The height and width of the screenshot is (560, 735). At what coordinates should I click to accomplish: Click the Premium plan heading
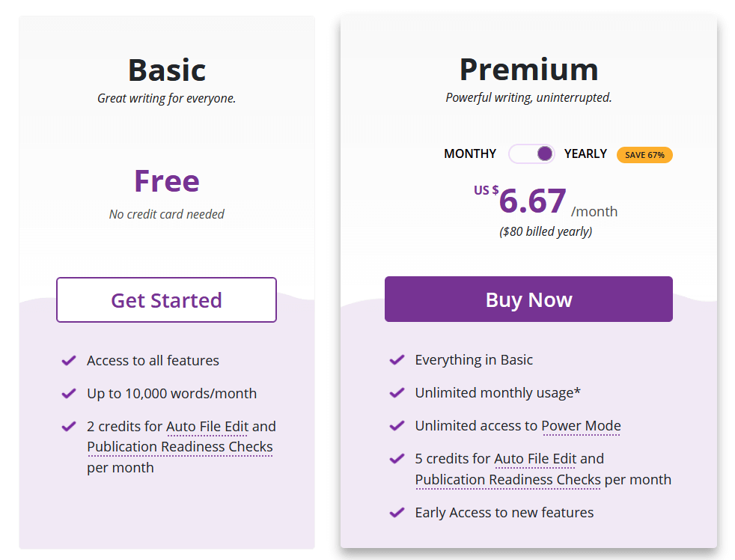(528, 70)
